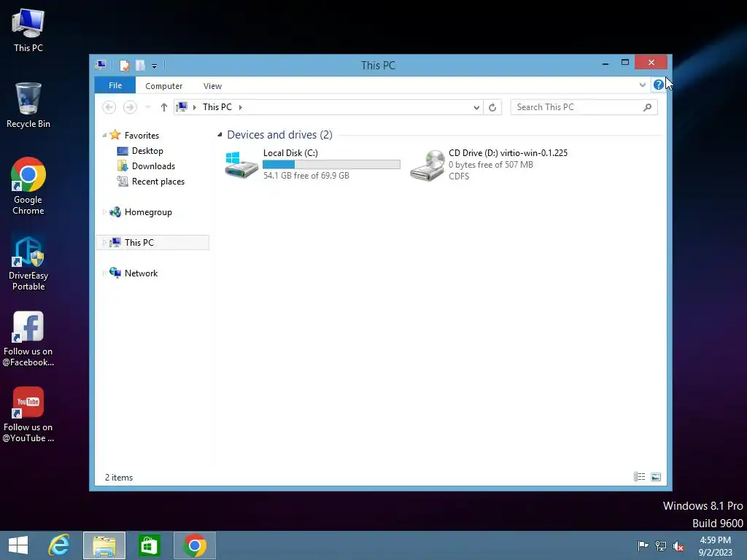Maximize the This PC window
Image resolution: width=747 pixels, height=560 pixels.
coord(625,63)
